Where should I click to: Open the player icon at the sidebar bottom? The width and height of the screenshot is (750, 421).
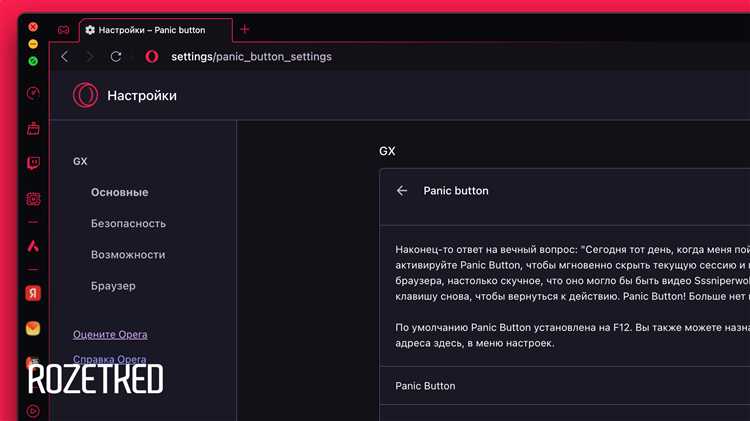tap(33, 410)
